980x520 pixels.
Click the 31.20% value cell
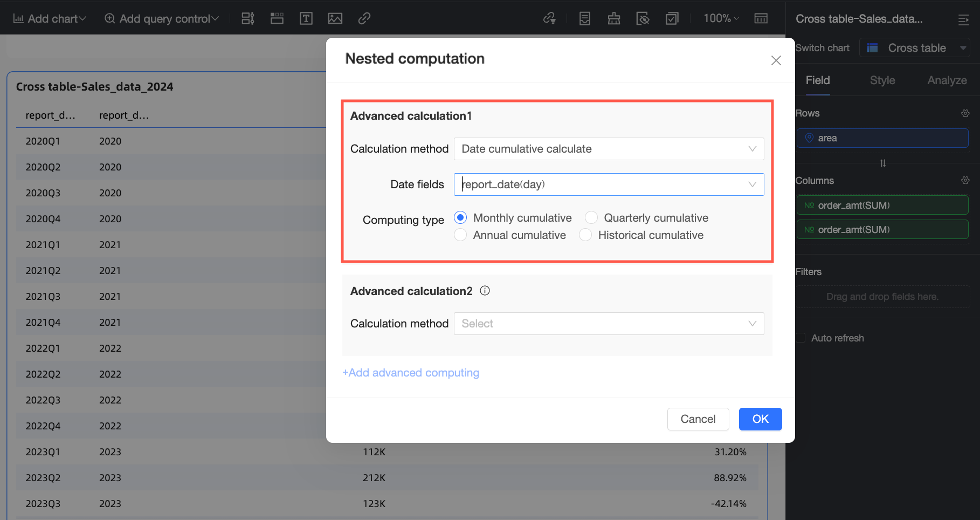tap(730, 452)
